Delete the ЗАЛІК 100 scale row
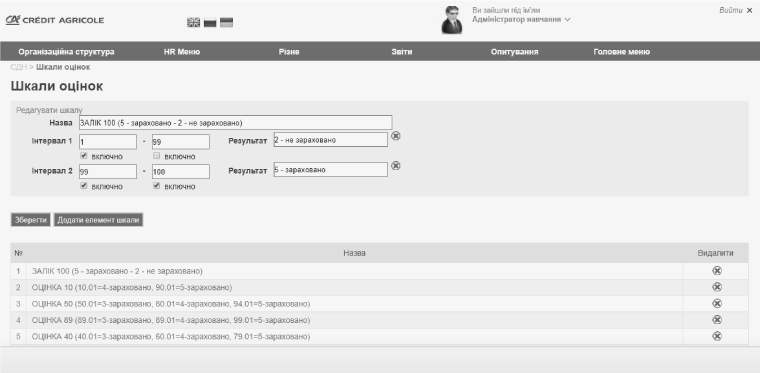Image resolution: width=760 pixels, height=373 pixels. point(717,271)
